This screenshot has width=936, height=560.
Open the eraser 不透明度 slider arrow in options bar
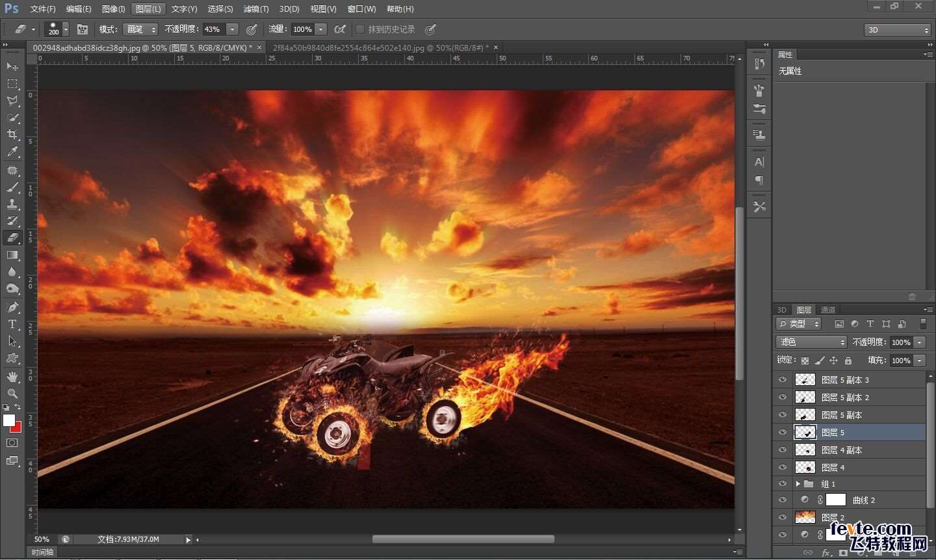pos(233,29)
